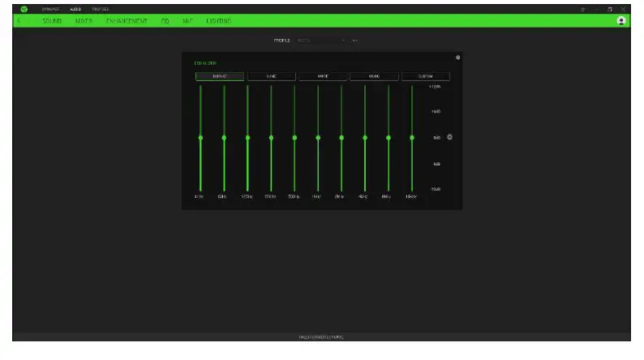This screenshot has width=644, height=360.
Task: Close the Razer Synapse window
Action: point(623,9)
